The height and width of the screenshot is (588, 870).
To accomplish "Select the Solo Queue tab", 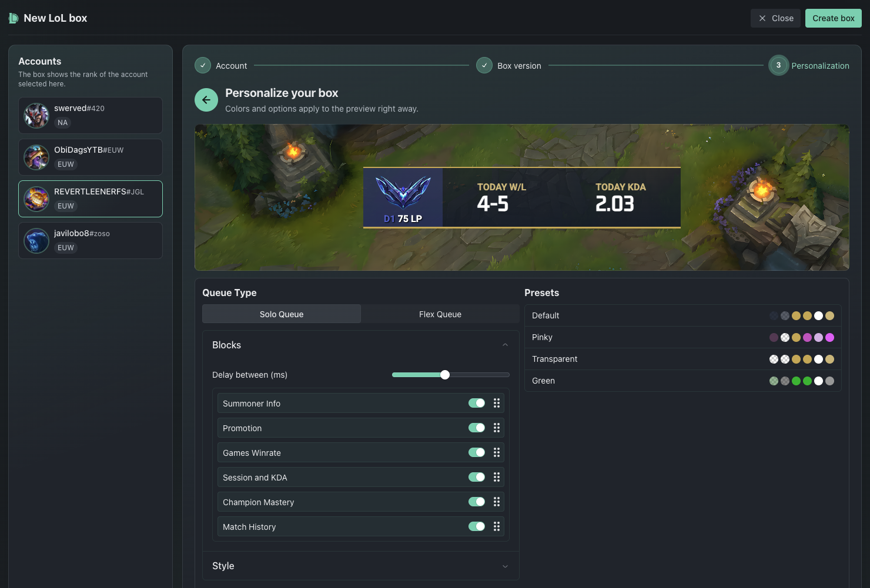I will (x=282, y=314).
